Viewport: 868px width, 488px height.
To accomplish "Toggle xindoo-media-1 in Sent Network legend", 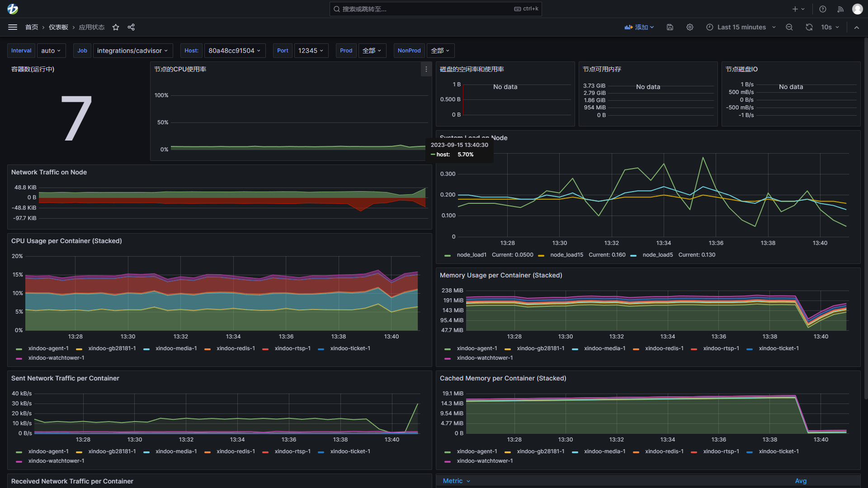I will point(176,451).
